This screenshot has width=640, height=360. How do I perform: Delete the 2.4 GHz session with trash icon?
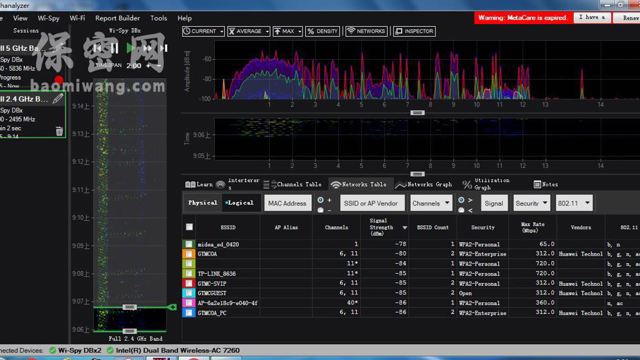click(x=59, y=131)
